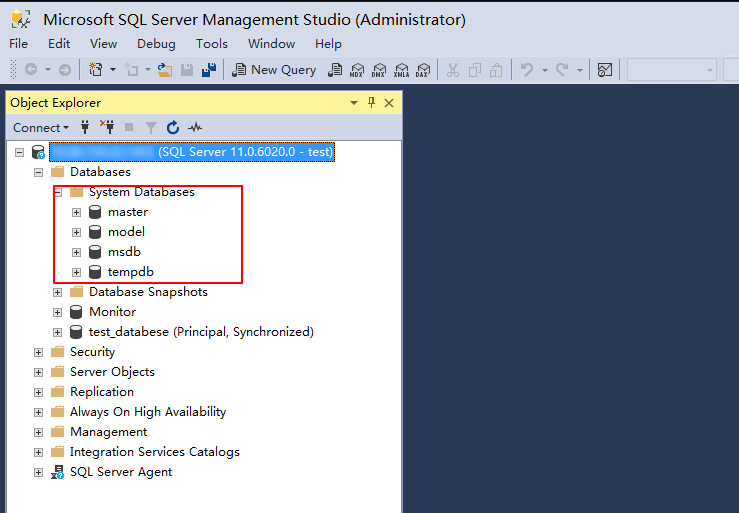Open the Tools menu
This screenshot has height=513, width=739.
(212, 44)
